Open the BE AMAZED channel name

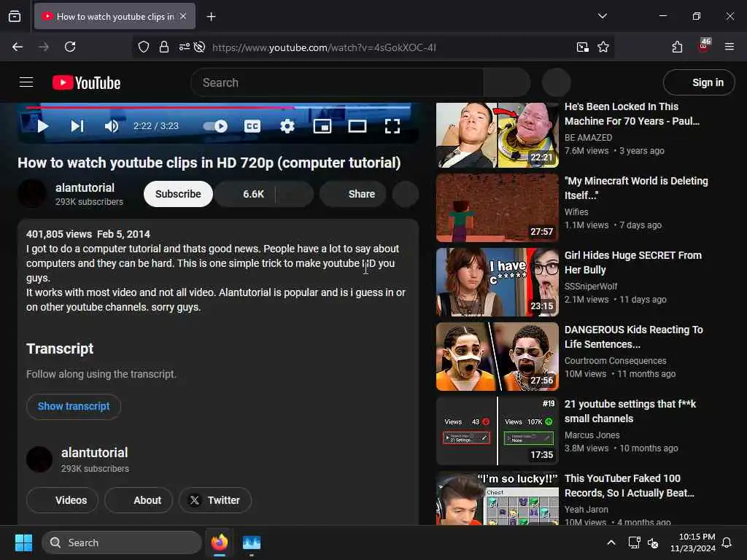click(589, 138)
